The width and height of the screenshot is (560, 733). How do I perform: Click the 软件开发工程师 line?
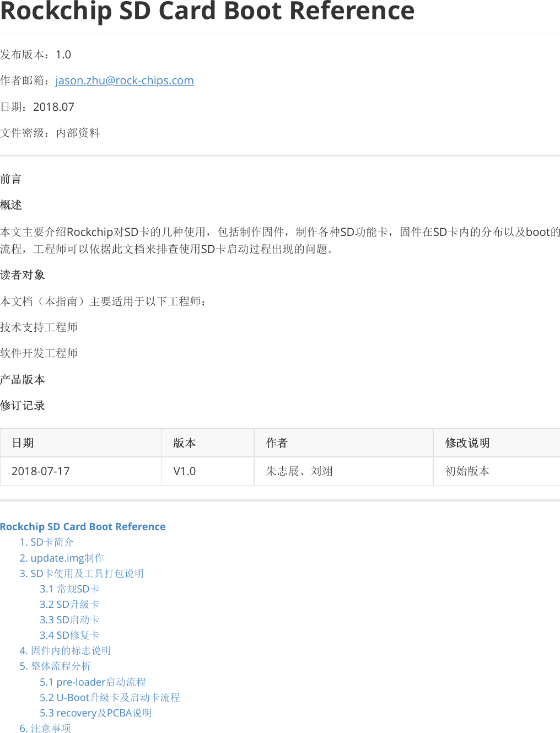pyautogui.click(x=39, y=353)
